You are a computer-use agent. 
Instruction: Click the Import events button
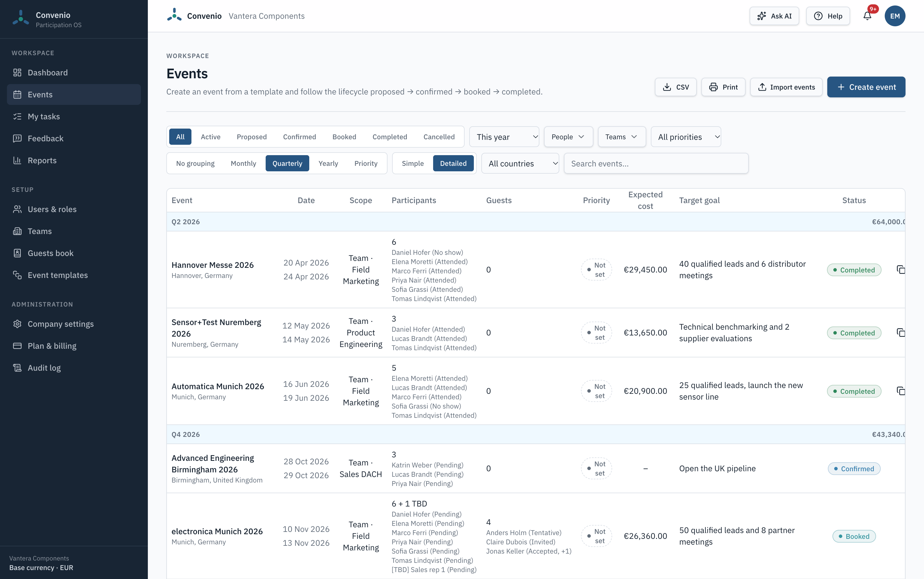[786, 87]
